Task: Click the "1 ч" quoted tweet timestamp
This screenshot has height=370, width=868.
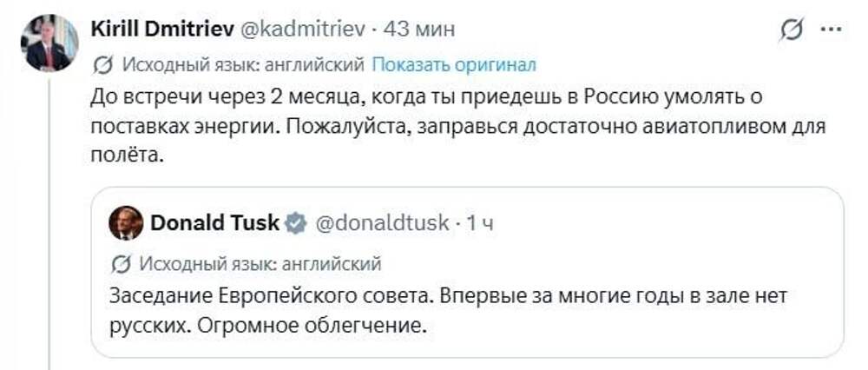Action: coord(481,223)
